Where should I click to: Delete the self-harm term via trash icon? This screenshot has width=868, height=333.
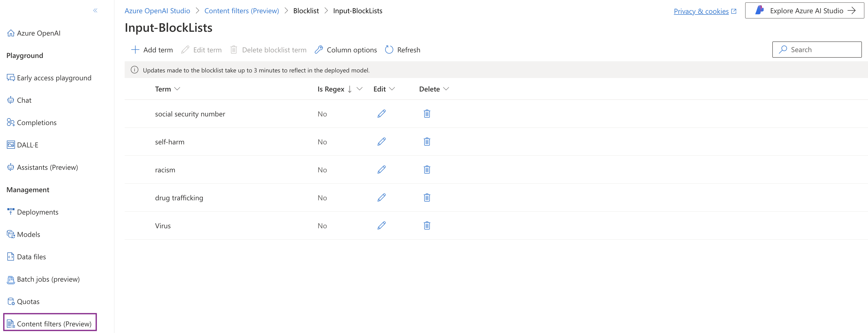427,142
